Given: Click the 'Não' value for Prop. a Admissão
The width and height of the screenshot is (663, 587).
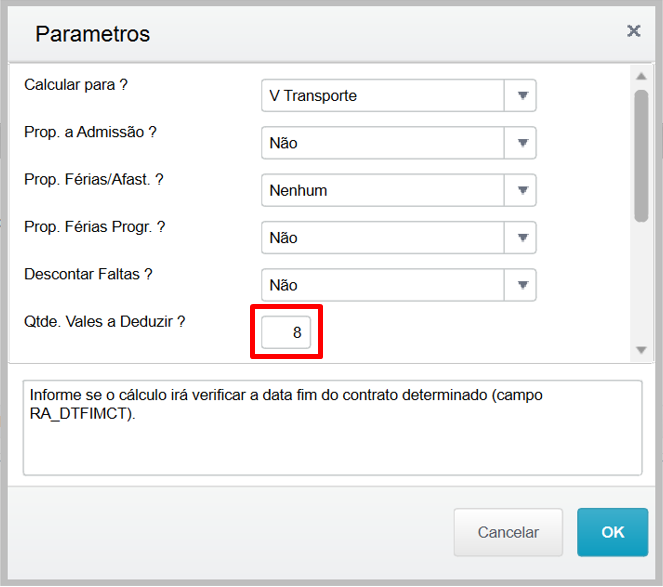Looking at the screenshot, I should (x=383, y=143).
